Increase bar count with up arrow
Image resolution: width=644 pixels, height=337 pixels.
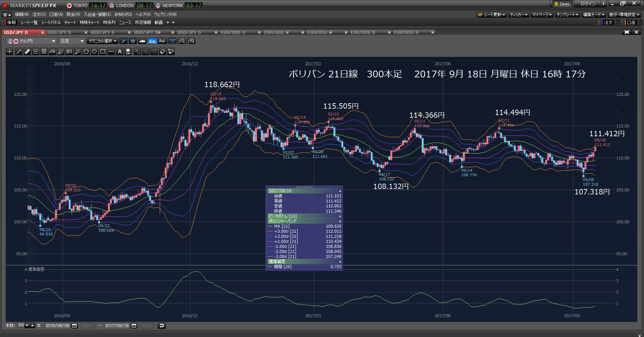coord(33,326)
